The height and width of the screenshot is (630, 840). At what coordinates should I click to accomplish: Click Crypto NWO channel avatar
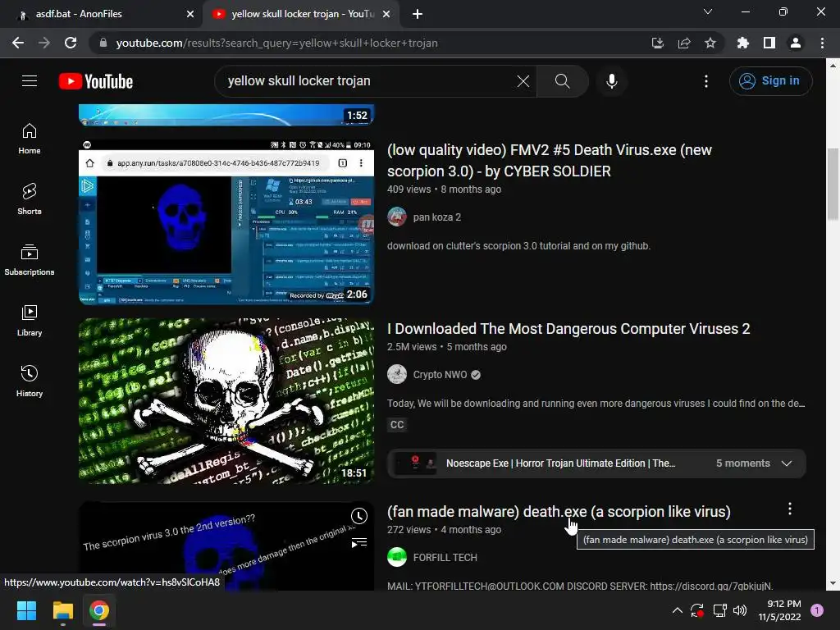(397, 374)
